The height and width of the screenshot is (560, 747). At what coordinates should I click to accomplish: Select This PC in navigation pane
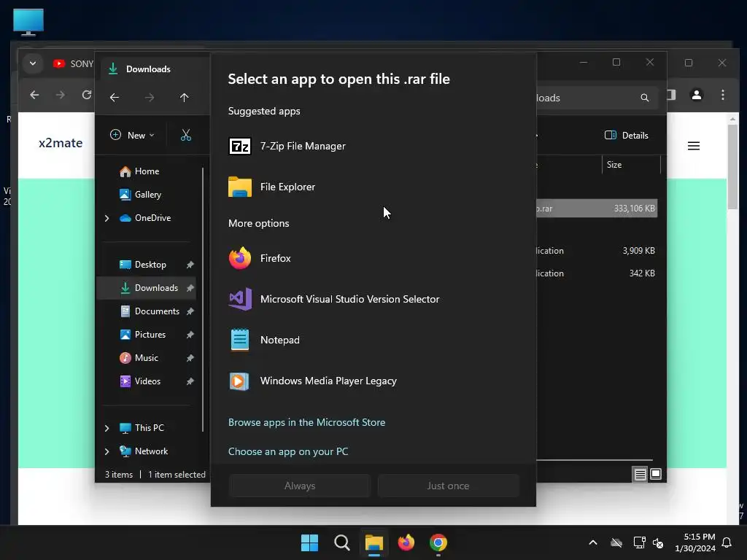[x=142, y=428]
